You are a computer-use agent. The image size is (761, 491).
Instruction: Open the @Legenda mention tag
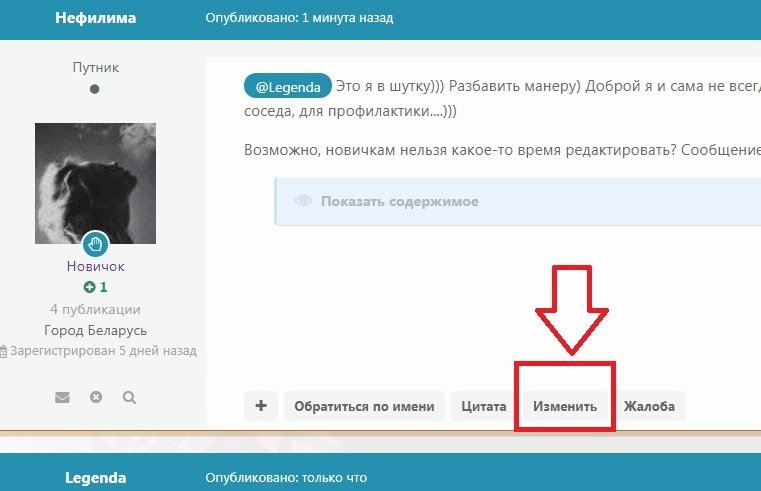tap(287, 86)
